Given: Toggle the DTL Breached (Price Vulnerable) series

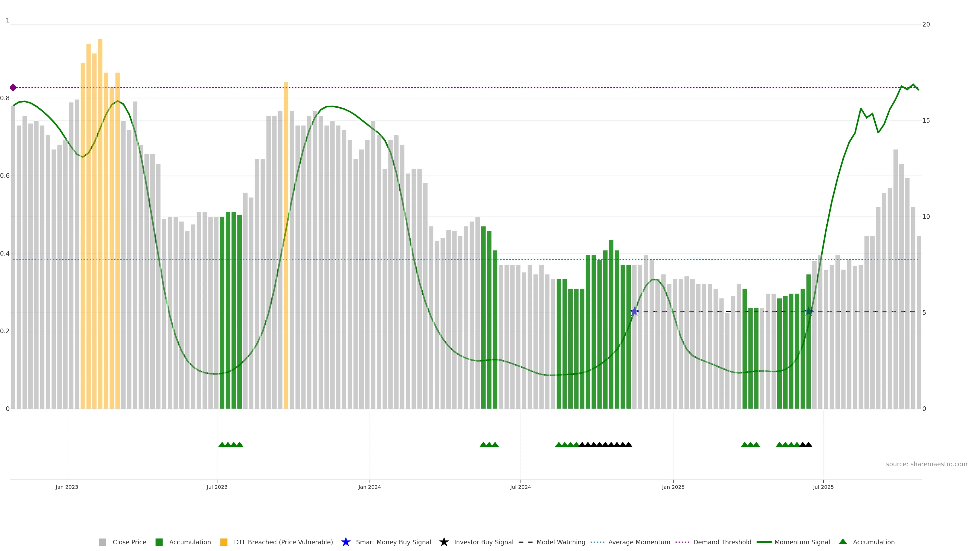Looking at the screenshot, I should (283, 542).
